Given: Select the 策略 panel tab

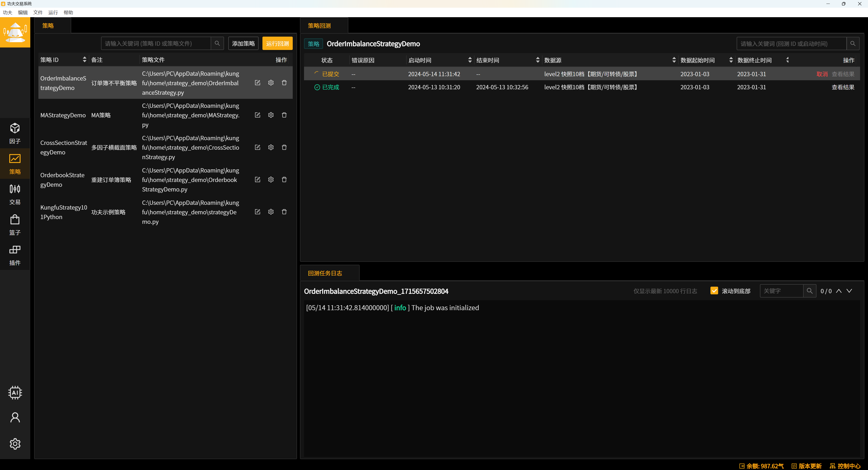Looking at the screenshot, I should coord(53,26).
